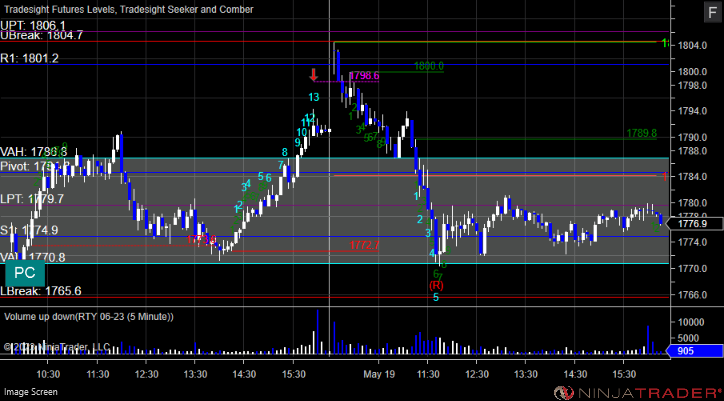Click the blue volume marker 905
This screenshot has width=724, height=401.
[693, 351]
